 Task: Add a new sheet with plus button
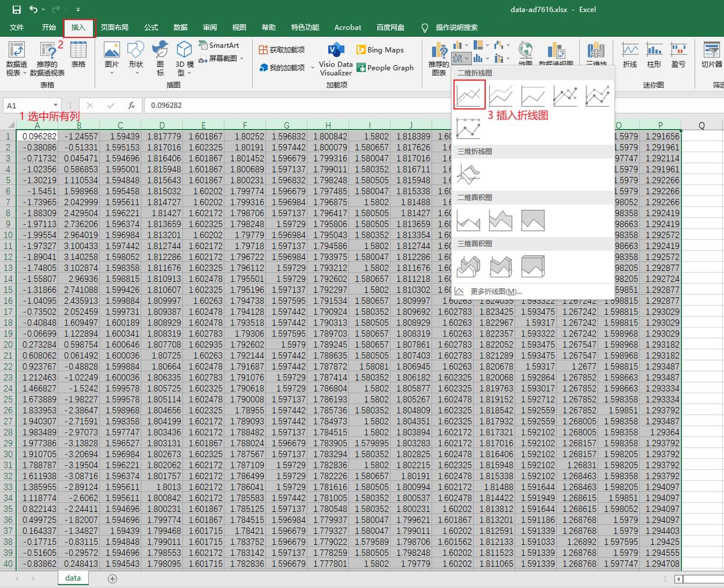pyautogui.click(x=112, y=578)
